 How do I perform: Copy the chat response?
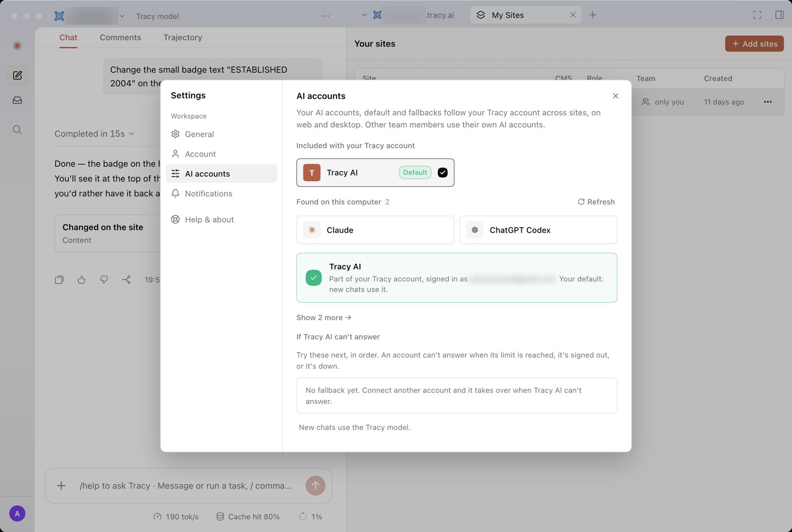(59, 280)
